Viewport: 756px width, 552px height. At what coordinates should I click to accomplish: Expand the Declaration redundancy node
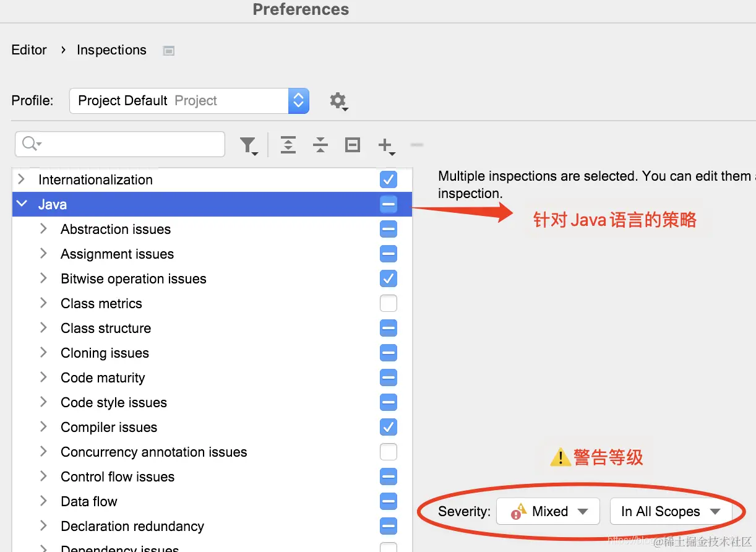point(43,526)
